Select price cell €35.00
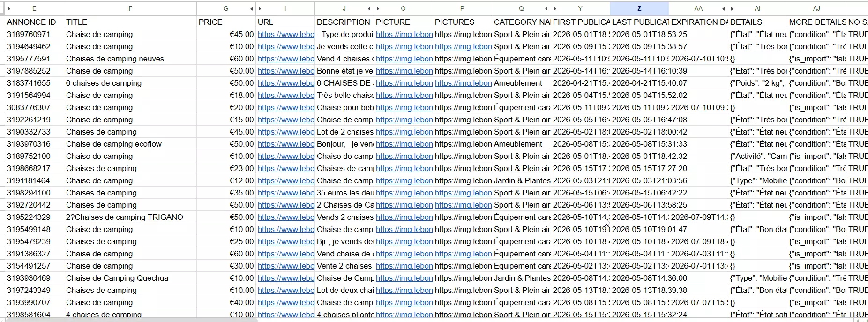Image resolution: width=868 pixels, height=322 pixels. [226, 193]
